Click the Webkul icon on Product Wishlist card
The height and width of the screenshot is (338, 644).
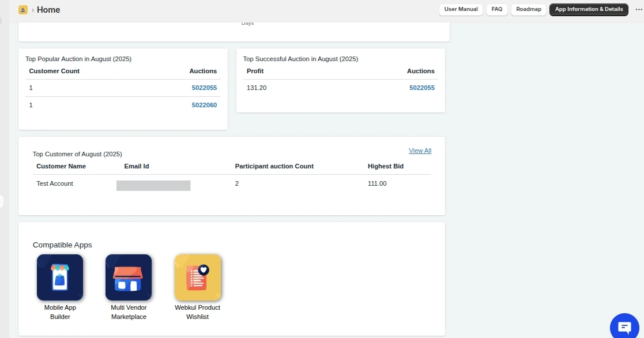coord(198,277)
